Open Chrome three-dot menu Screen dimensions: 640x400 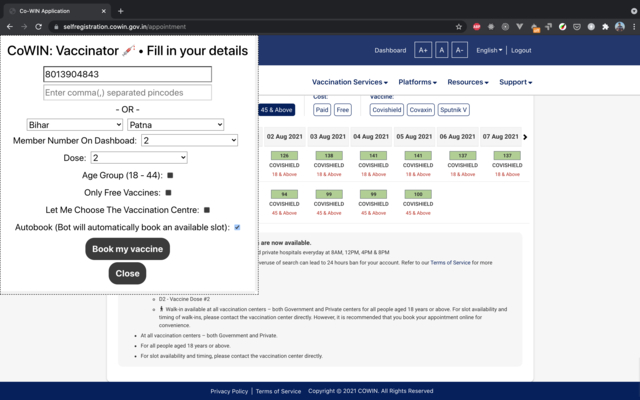[634, 27]
